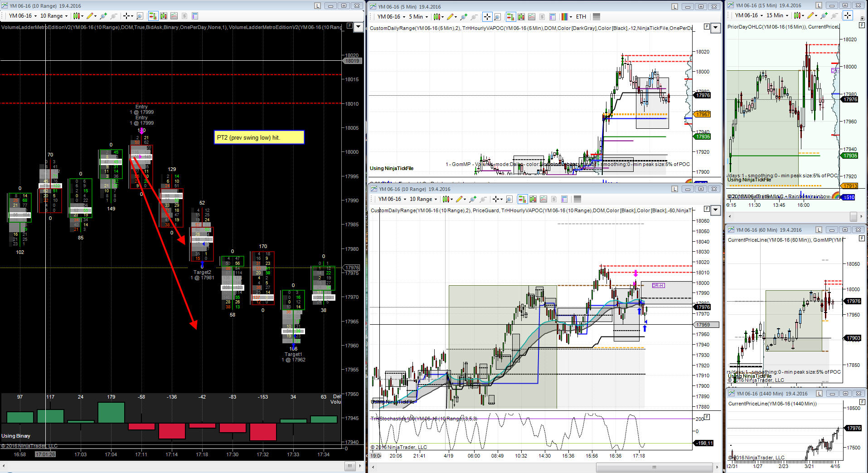Toggle L link button in 5 Min chart

pyautogui.click(x=675, y=7)
